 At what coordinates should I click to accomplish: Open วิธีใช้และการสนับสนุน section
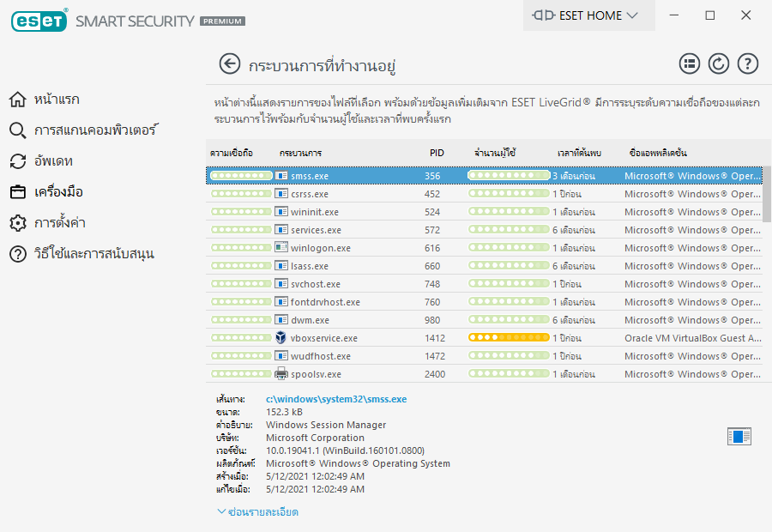click(x=94, y=254)
